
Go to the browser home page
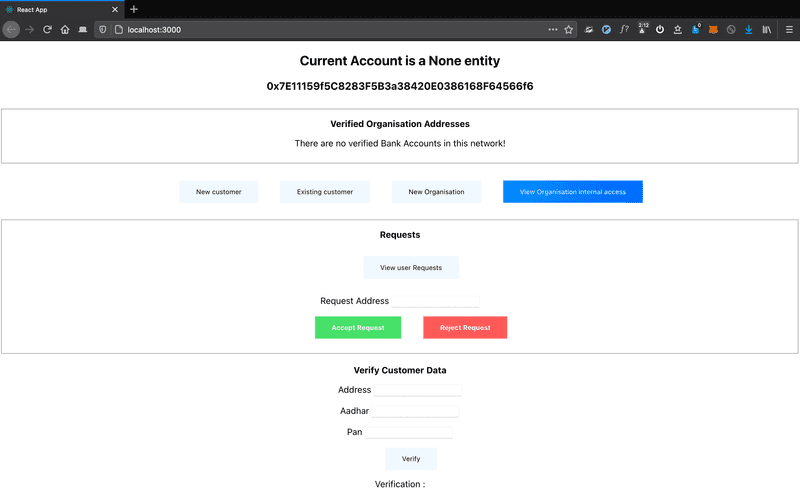point(65,30)
